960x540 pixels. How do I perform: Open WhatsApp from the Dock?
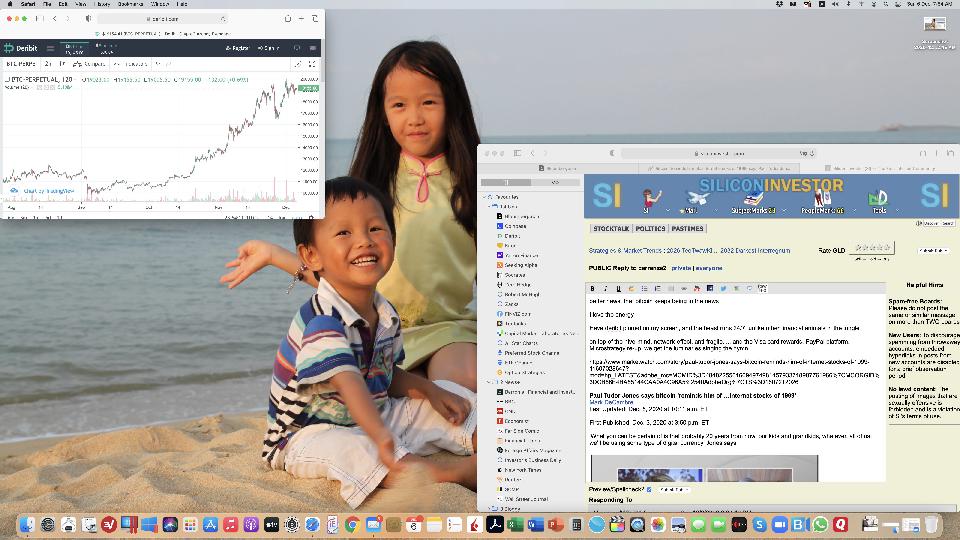tap(820, 525)
